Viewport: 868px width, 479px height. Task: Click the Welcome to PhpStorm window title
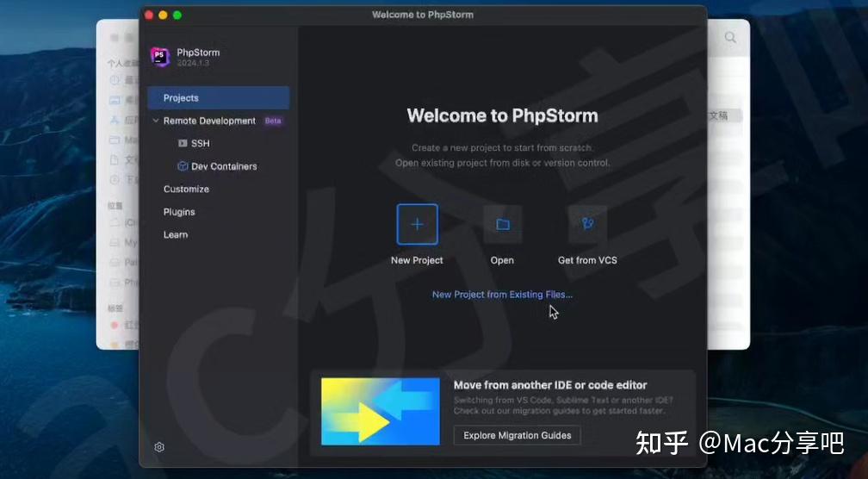point(422,15)
